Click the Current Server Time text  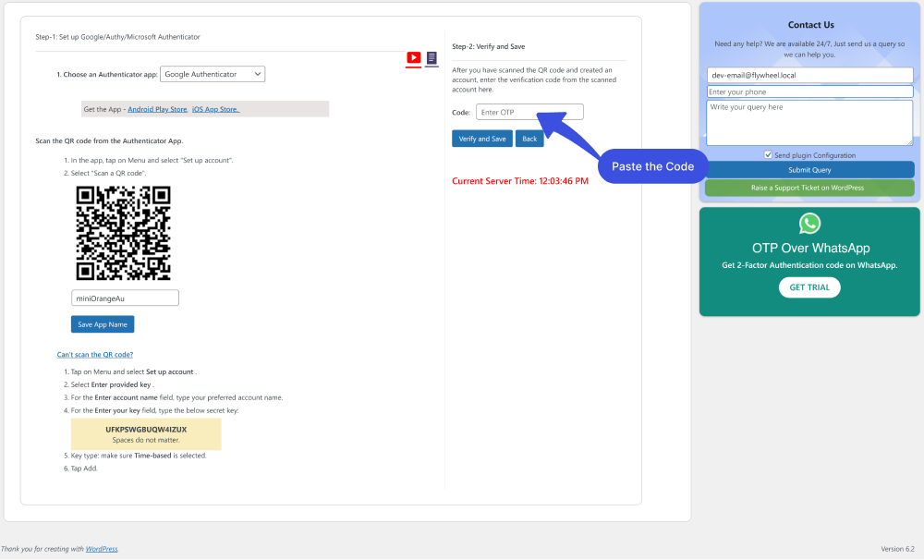pos(519,181)
